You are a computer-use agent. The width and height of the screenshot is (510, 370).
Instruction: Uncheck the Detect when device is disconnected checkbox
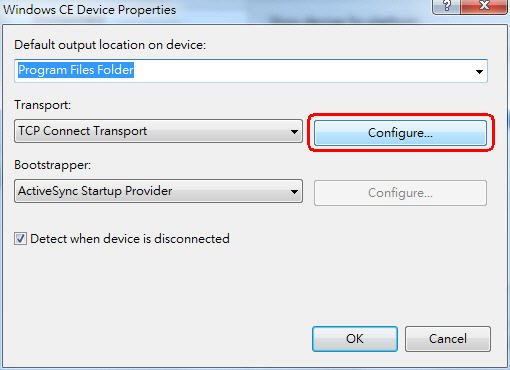(x=20, y=239)
